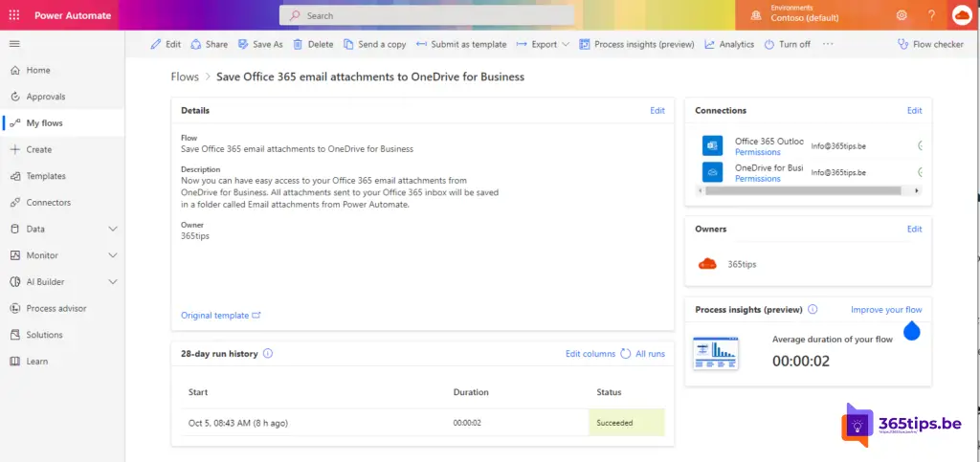The height and width of the screenshot is (462, 980).
Task: Open the app launcher waffle icon
Action: pos(13,15)
